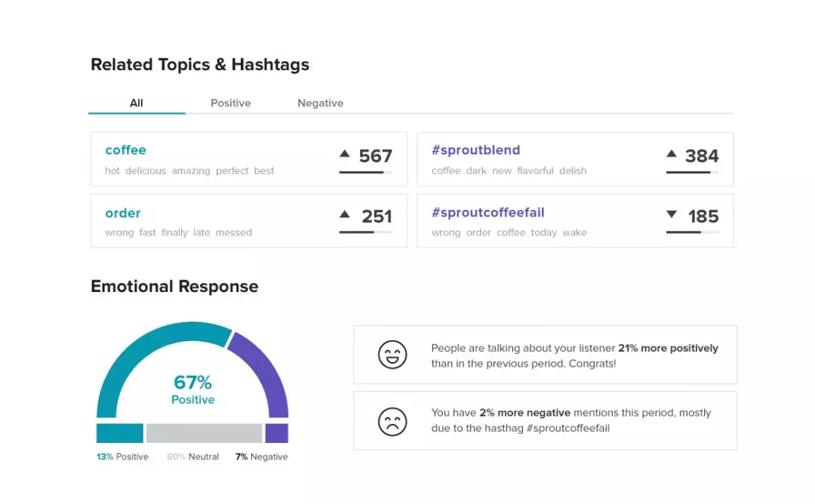Click the gray Neutral bar segment

(204, 433)
